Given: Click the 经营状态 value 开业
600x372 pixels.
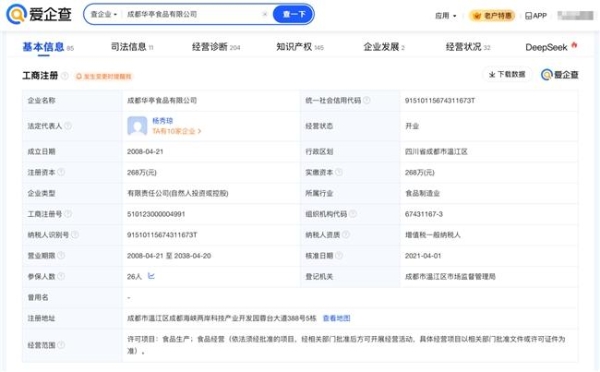Looking at the screenshot, I should [x=412, y=126].
